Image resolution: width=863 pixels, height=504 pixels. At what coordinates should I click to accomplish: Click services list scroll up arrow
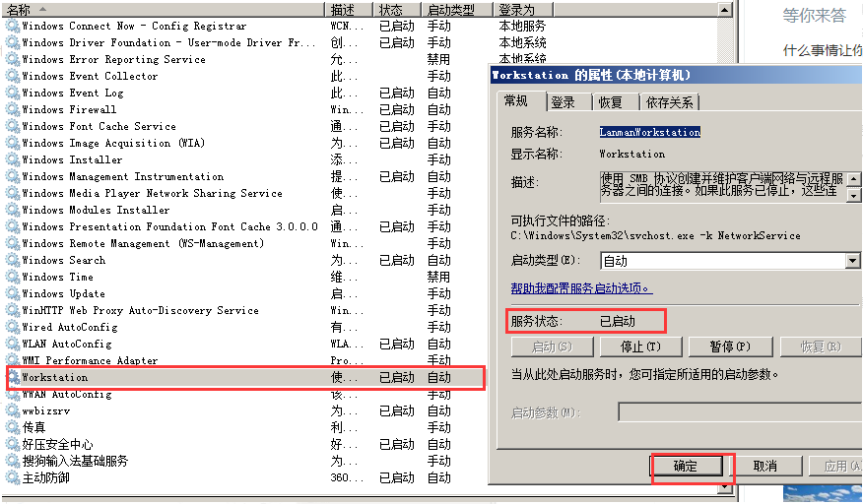click(x=725, y=10)
